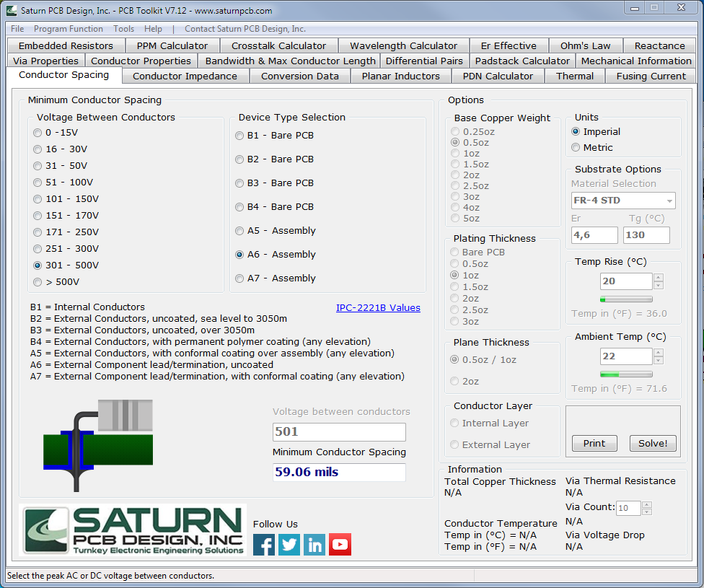Adjust the Ambient Temp slider bar

[626, 374]
